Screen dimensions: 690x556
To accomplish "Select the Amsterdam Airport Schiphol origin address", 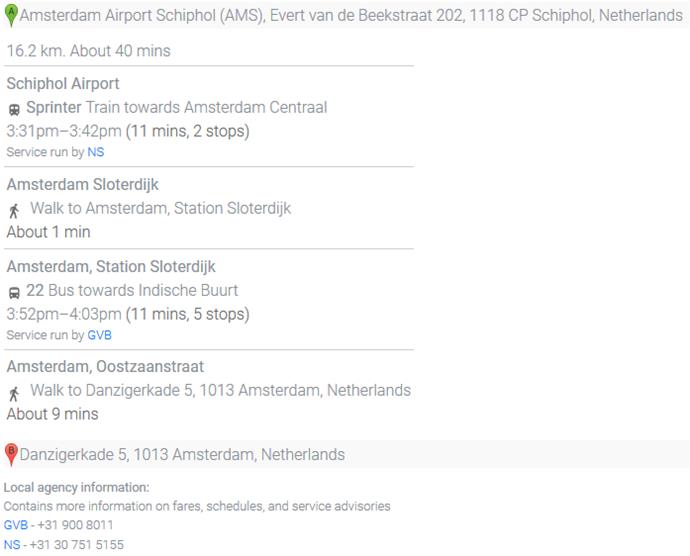I will (350, 16).
